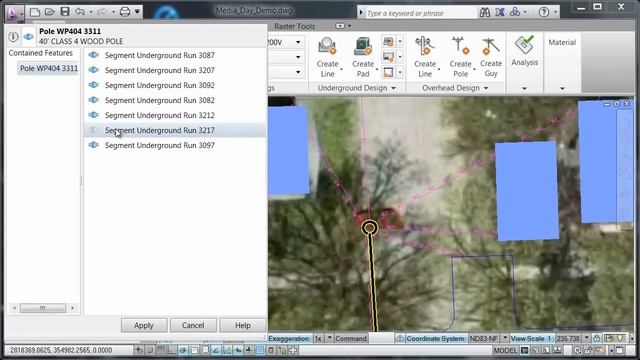Open the Create Pole dropdown arrow
640x360 pixels.
tap(474, 69)
